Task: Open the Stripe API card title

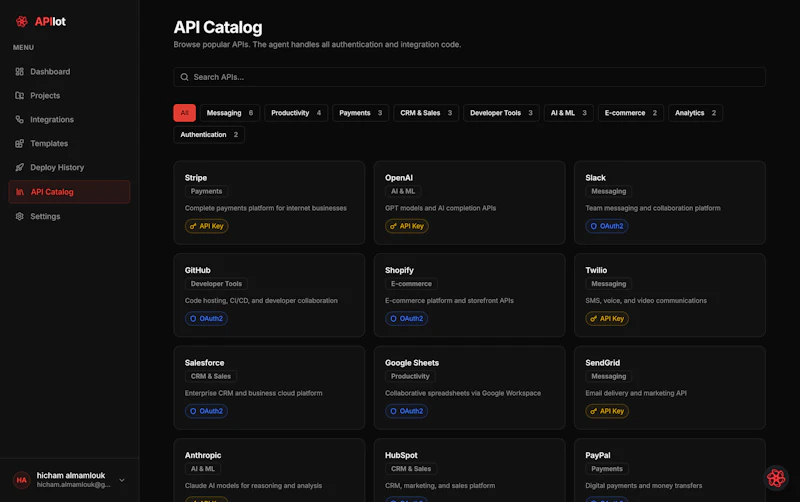Action: (x=195, y=178)
